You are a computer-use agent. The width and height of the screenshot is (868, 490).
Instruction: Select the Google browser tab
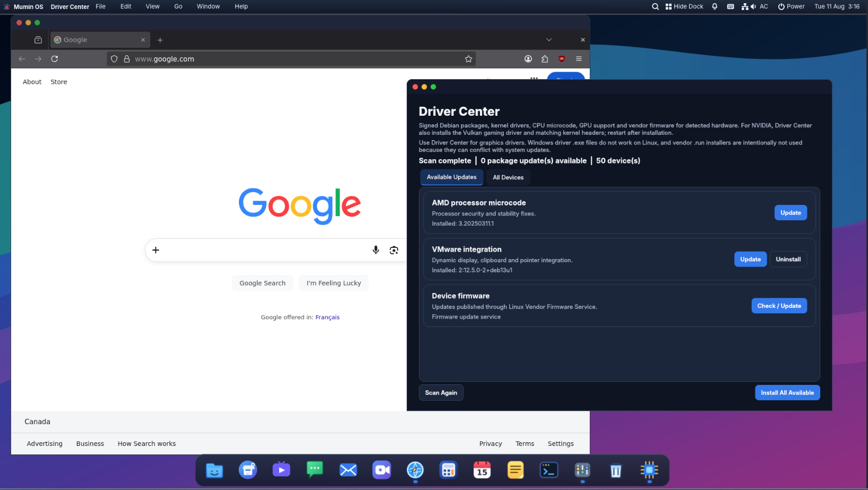click(100, 40)
